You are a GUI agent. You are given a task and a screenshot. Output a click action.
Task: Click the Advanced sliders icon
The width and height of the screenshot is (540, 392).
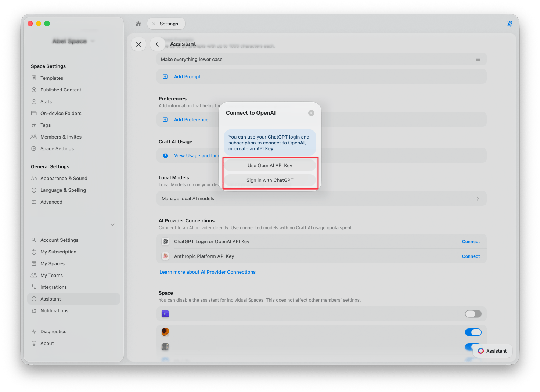pyautogui.click(x=34, y=202)
